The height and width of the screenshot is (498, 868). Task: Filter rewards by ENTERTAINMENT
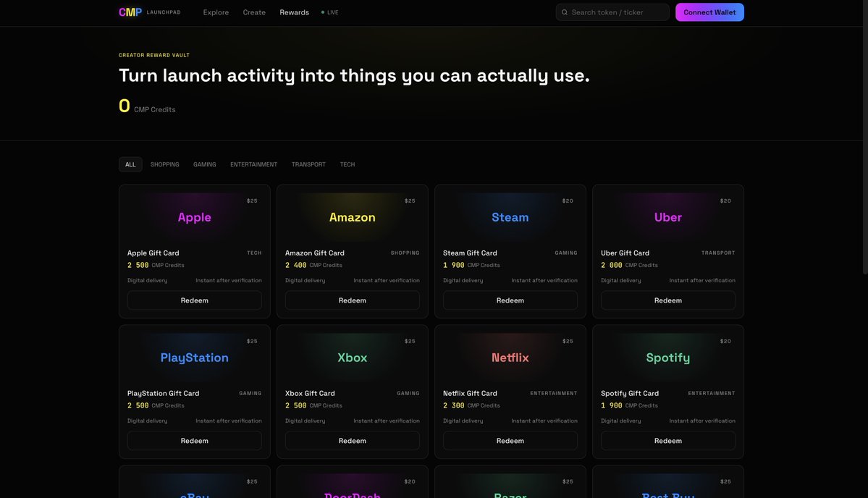[x=253, y=164]
